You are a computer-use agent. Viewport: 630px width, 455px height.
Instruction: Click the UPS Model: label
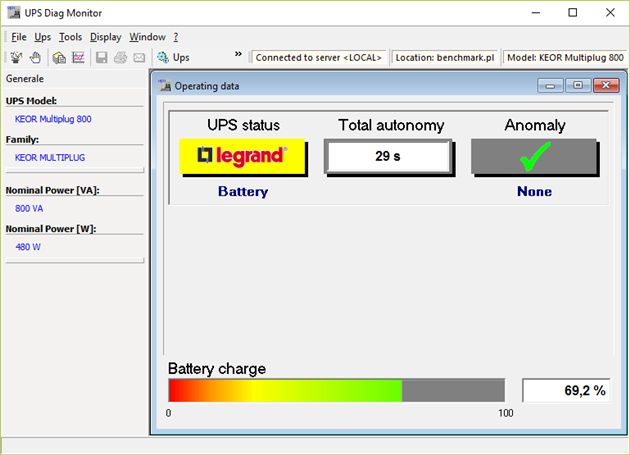pos(31,101)
